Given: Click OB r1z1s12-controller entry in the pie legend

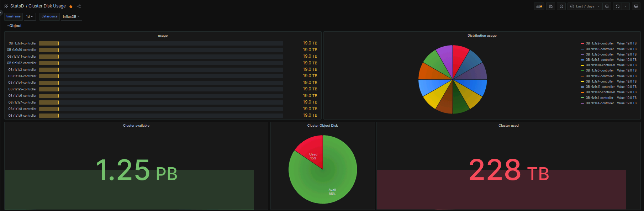Looking at the screenshot, I should [x=600, y=92].
